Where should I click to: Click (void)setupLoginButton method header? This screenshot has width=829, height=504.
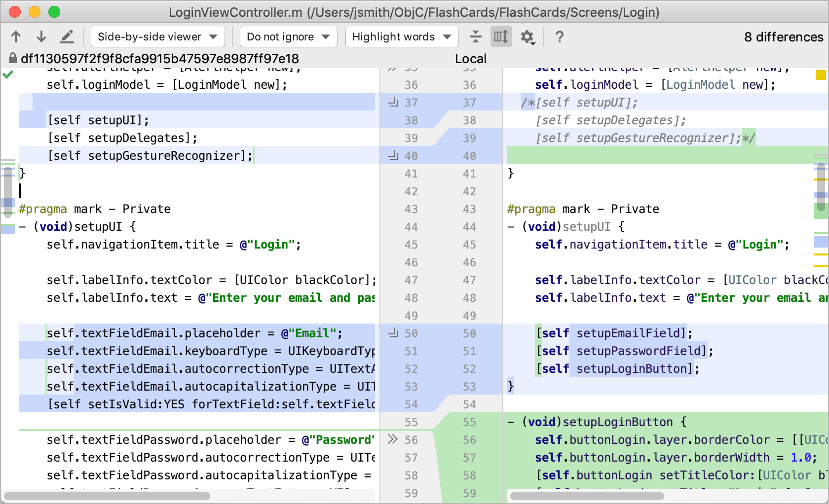click(x=597, y=422)
